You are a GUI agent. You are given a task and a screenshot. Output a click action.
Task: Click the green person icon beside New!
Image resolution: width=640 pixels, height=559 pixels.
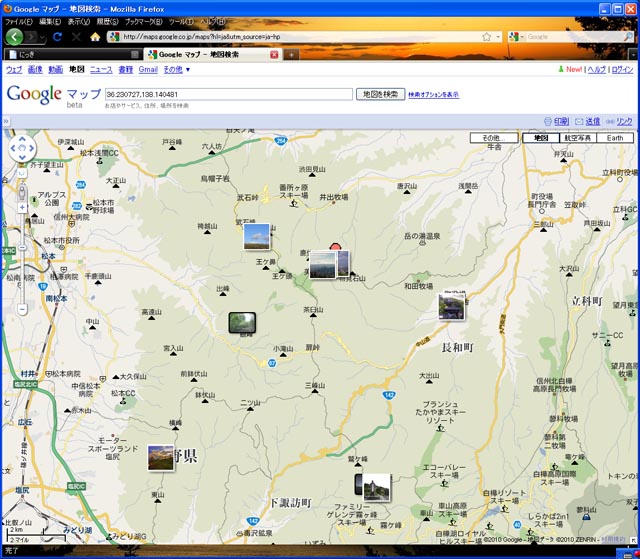(561, 69)
